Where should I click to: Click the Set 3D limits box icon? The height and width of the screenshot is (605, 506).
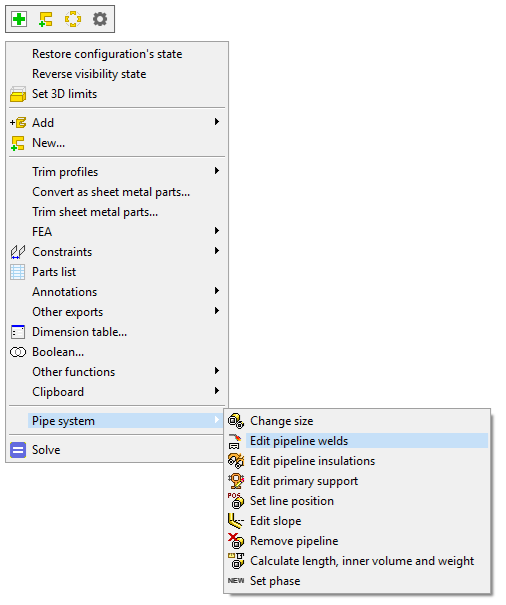[18, 94]
